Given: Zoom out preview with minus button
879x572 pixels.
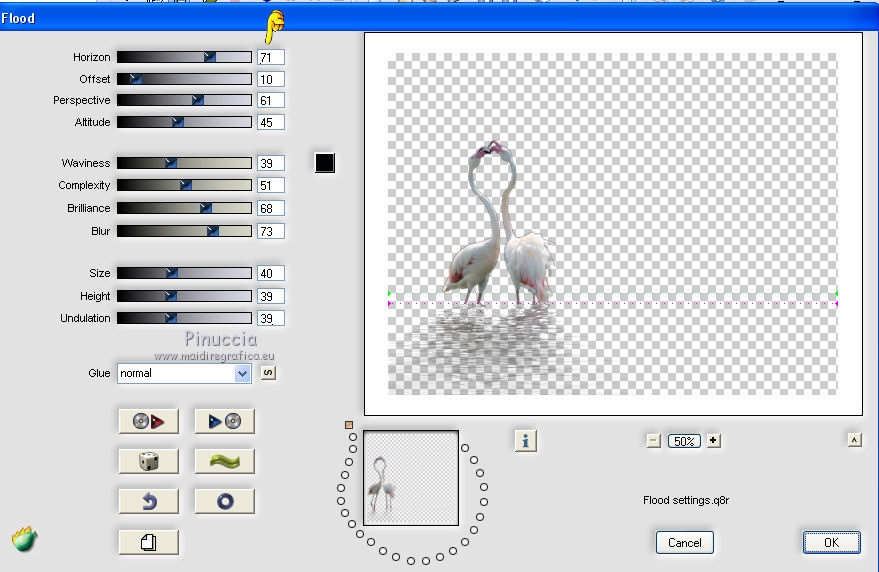Looking at the screenshot, I should 654,441.
